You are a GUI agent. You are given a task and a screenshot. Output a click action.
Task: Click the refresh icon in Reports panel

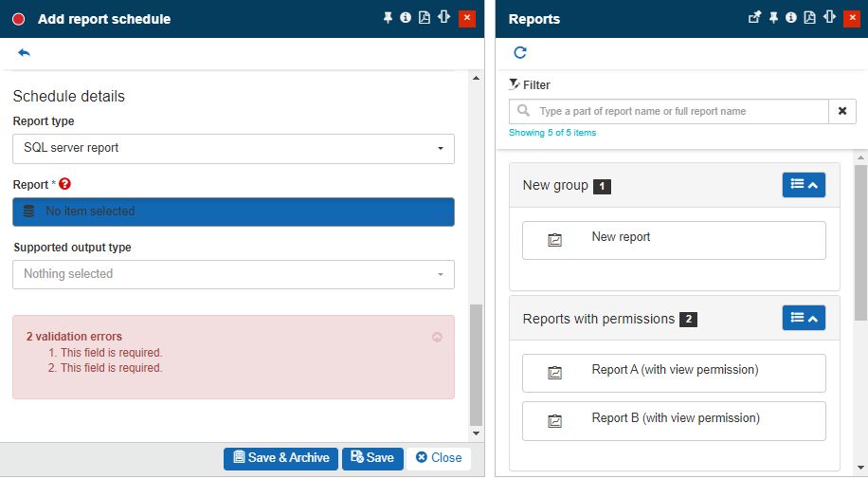click(520, 53)
